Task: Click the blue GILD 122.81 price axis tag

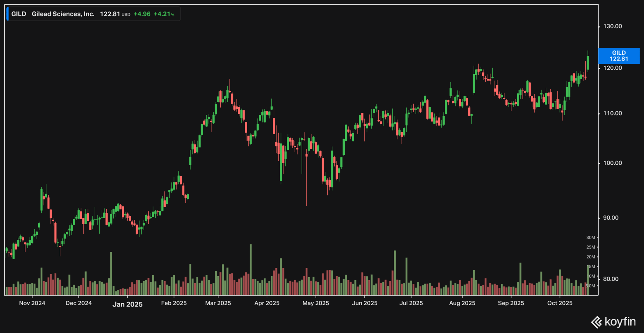Action: [x=619, y=56]
